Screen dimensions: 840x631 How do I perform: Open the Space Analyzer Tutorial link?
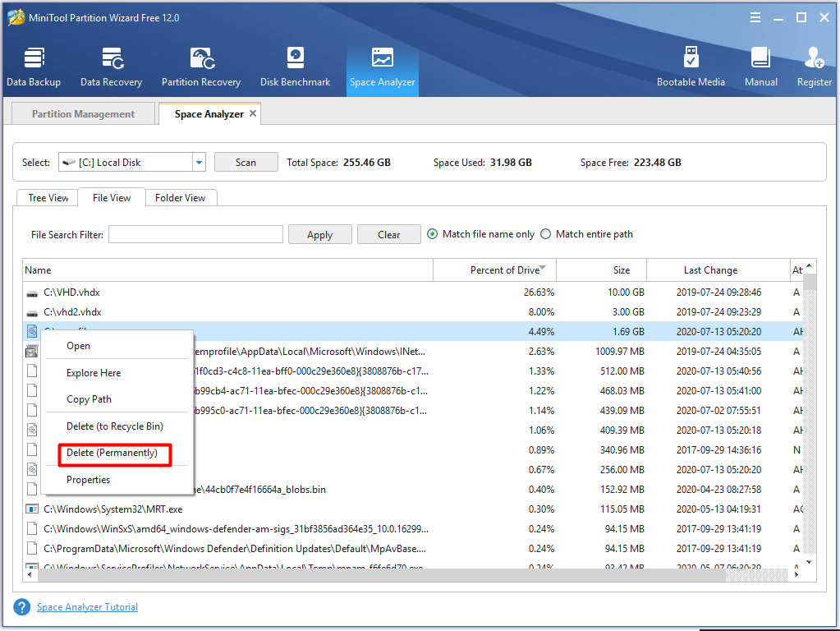click(x=87, y=607)
